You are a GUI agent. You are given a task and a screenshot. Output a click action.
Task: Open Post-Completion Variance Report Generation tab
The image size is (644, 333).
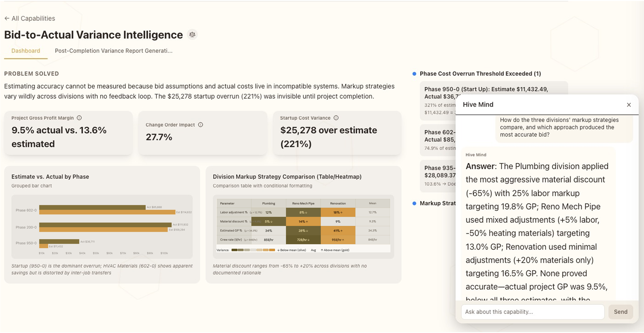pyautogui.click(x=114, y=51)
